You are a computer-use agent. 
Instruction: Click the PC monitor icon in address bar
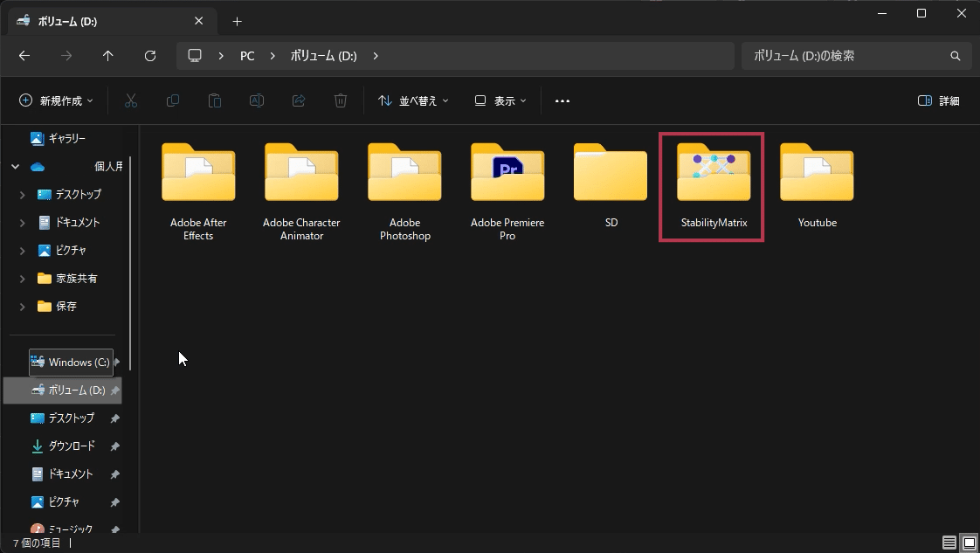[195, 56]
